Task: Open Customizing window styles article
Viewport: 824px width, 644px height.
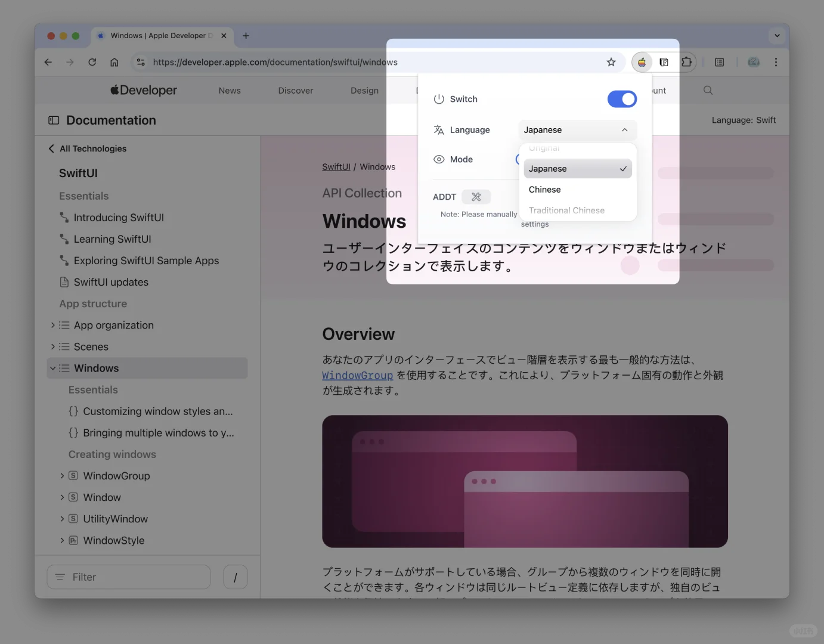Action: [x=158, y=411]
